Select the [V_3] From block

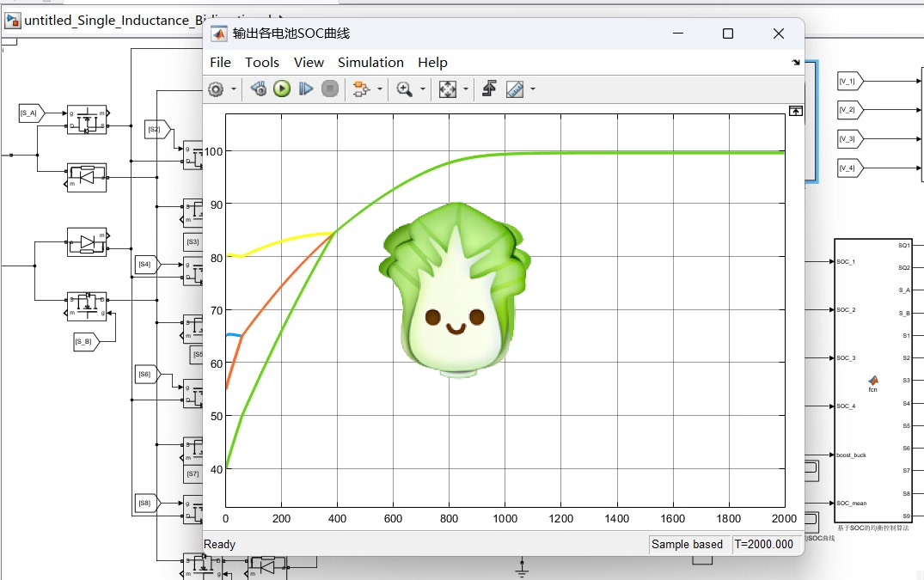click(x=850, y=139)
